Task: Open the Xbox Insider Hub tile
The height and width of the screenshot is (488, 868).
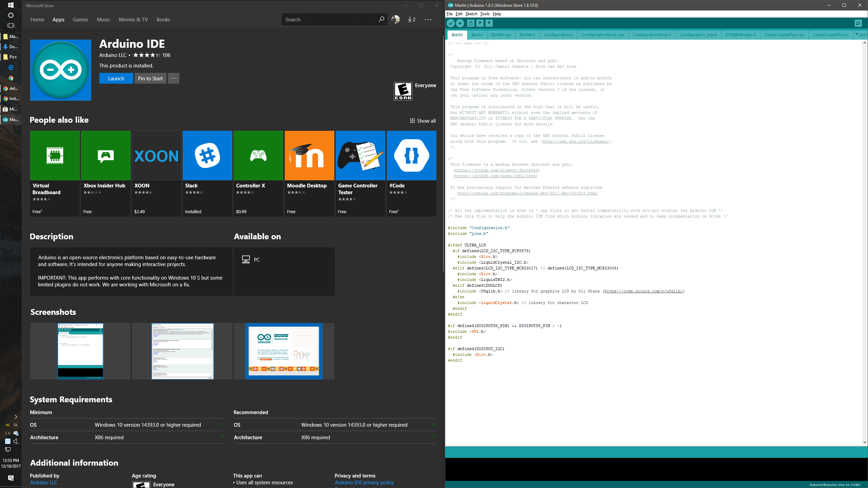Action: click(106, 174)
